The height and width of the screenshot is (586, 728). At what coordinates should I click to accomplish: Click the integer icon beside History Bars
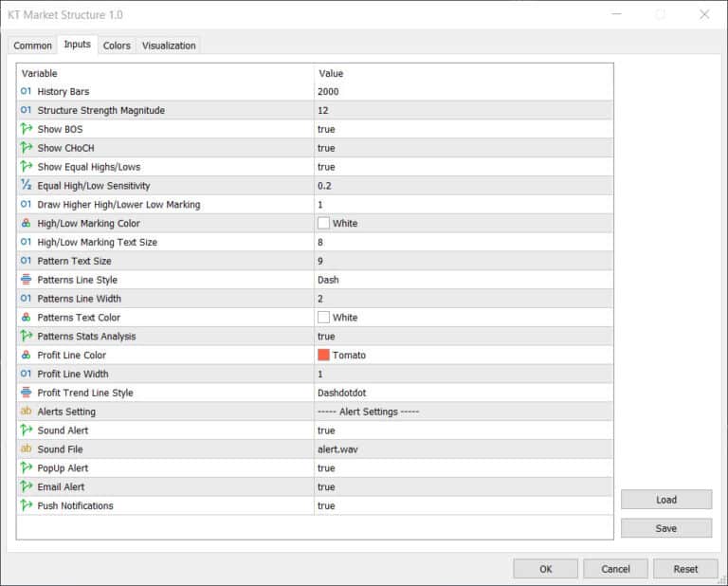click(26, 91)
